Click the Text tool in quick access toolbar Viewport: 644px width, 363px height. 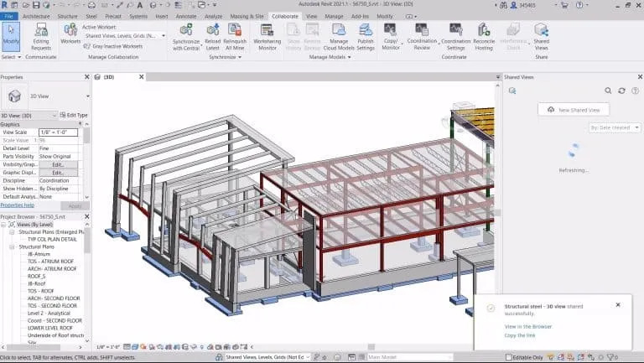[140, 5]
